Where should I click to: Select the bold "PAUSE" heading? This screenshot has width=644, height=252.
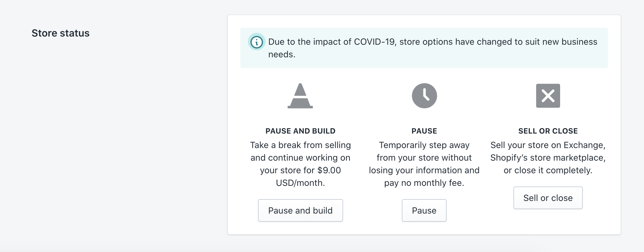point(424,131)
